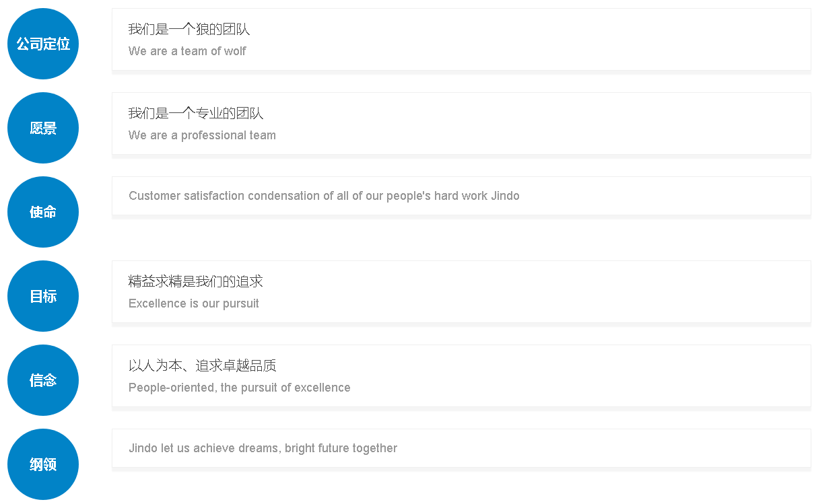Viewport: 816px width, 504px height.
Task: Click the 纲领 circular badge
Action: pyautogui.click(x=43, y=464)
